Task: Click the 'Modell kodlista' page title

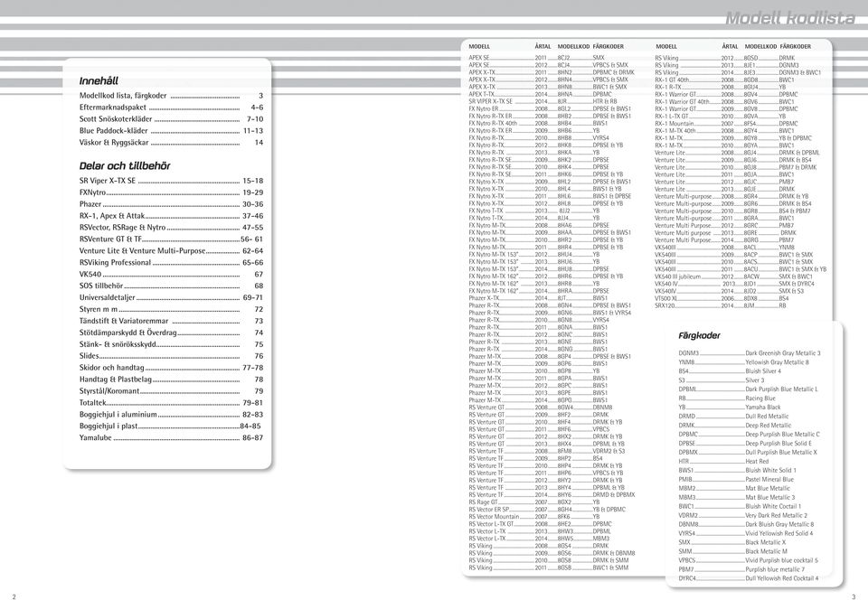Action: [790, 18]
